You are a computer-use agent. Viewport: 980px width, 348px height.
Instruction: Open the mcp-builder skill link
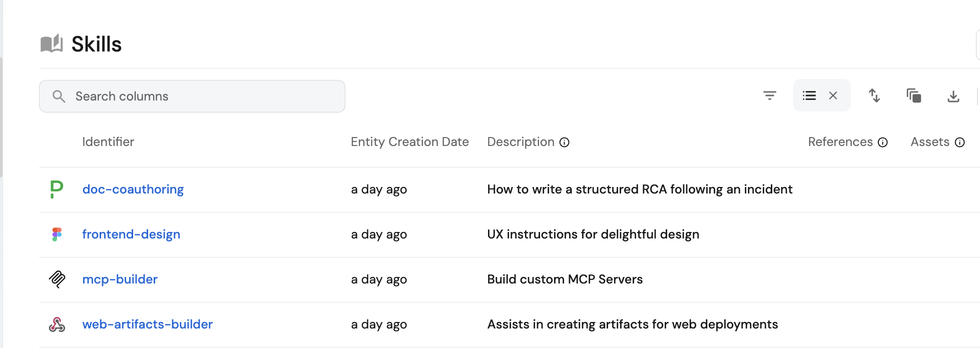[x=120, y=279]
